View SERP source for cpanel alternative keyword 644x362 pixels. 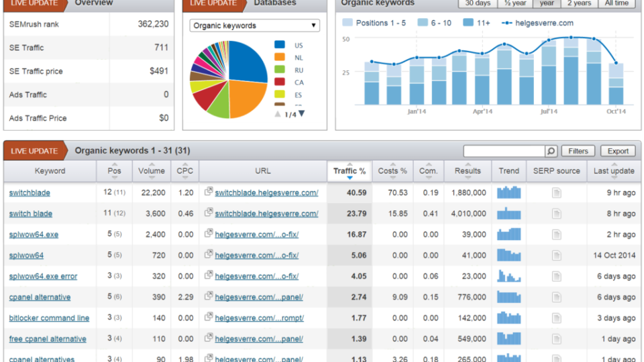557,297
